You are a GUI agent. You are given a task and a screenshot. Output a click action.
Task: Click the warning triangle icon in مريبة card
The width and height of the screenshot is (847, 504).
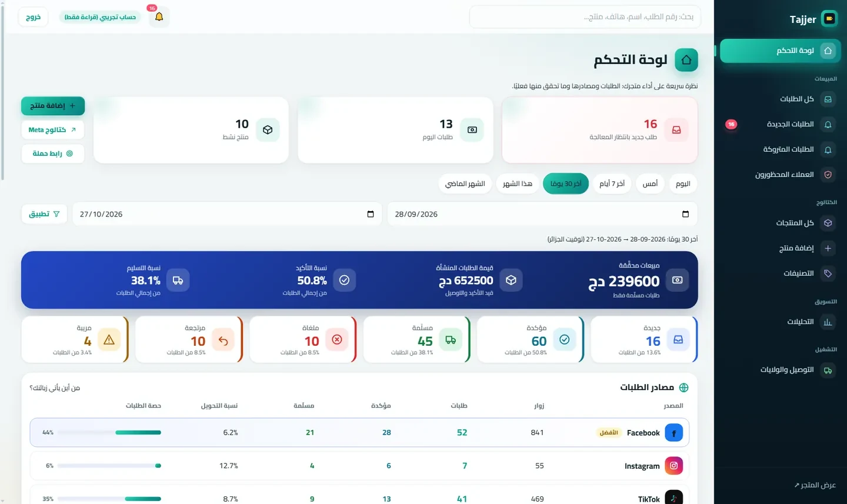109,339
